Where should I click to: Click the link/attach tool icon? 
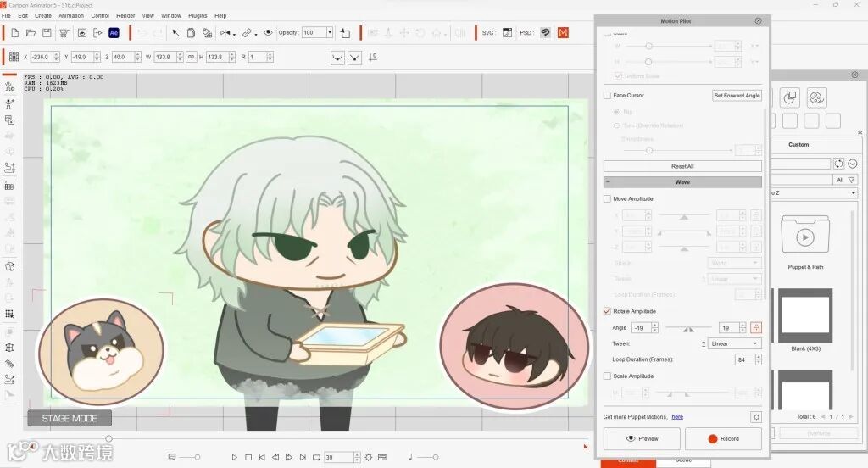[x=247, y=33]
